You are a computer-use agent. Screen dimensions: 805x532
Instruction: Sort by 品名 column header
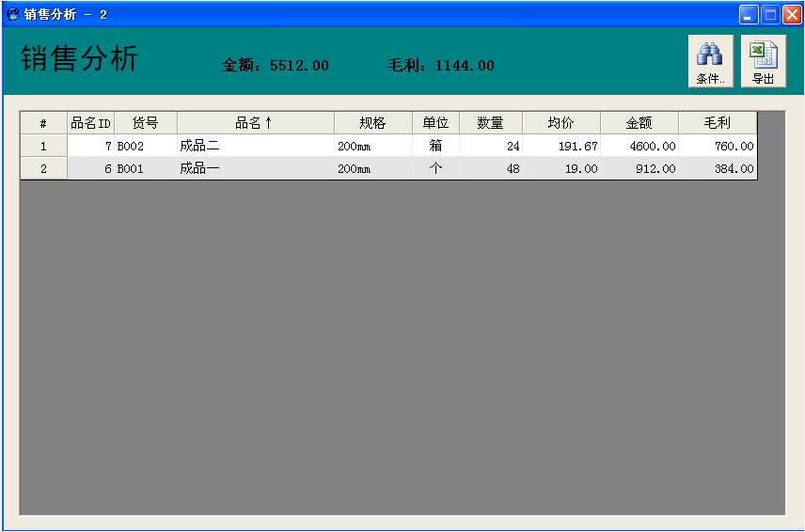[x=255, y=123]
